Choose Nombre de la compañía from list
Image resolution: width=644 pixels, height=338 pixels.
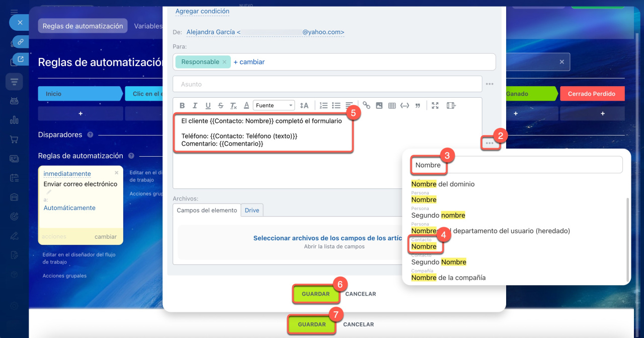pyautogui.click(x=448, y=278)
